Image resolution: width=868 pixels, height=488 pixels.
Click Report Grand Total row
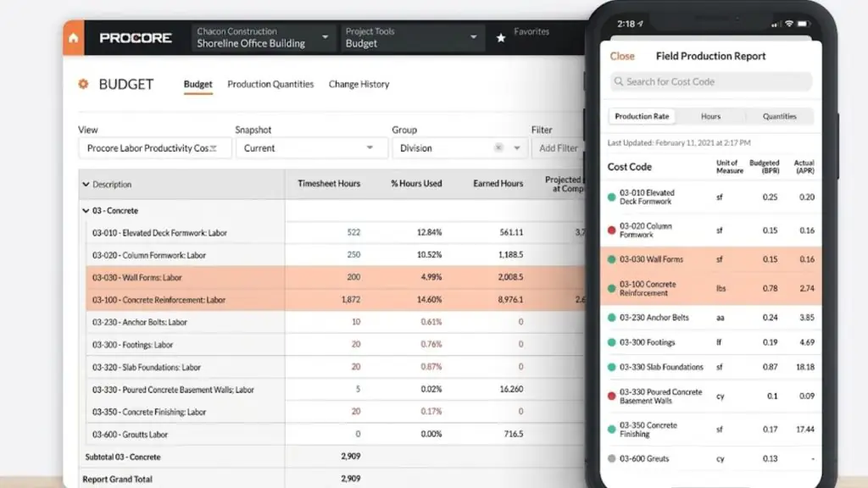click(x=332, y=480)
